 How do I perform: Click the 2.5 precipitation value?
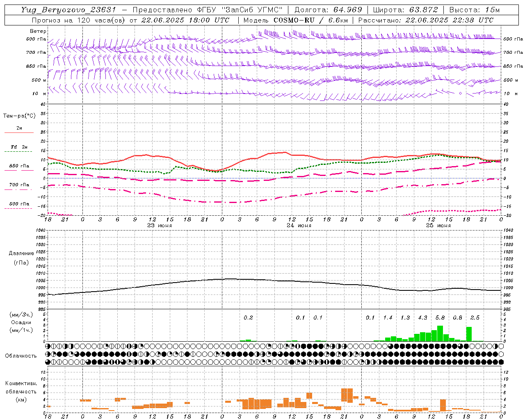pos(475,318)
